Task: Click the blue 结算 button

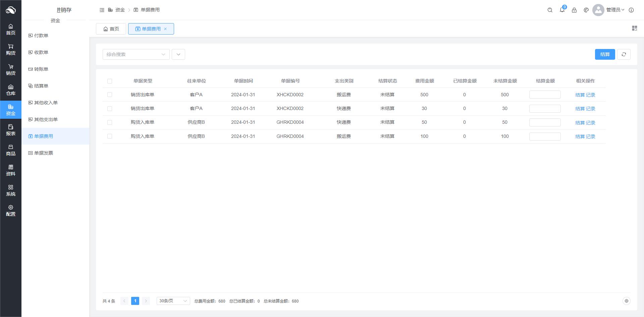Action: coord(605,54)
